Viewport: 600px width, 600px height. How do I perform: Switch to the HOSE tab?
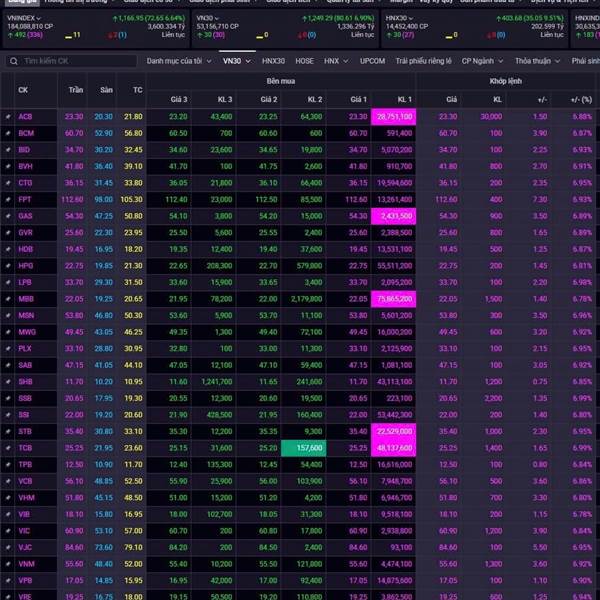[x=305, y=61]
